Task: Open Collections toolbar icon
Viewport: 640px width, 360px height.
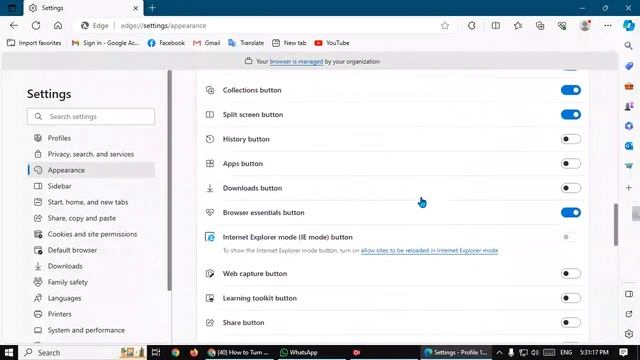Action: point(540,26)
